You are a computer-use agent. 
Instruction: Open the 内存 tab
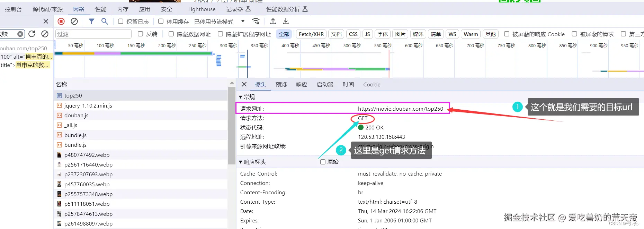123,9
